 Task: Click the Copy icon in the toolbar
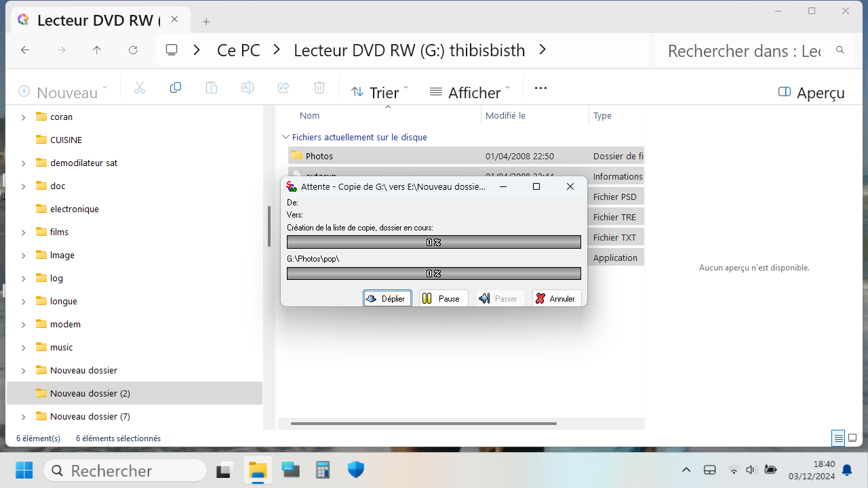tap(176, 87)
